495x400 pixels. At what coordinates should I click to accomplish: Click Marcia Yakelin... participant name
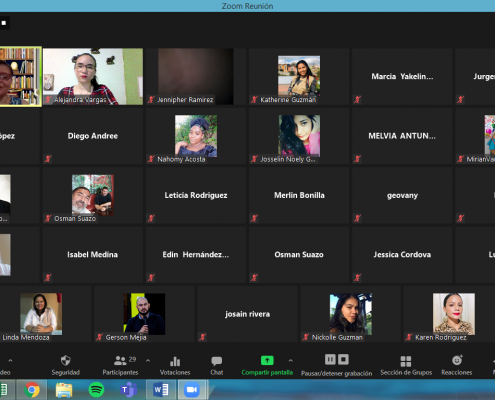click(402, 76)
